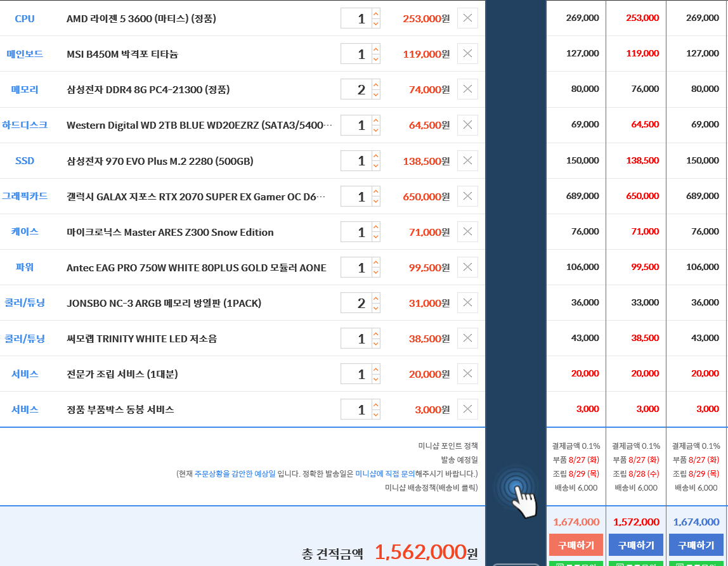Click the quantity field for the CPU row
This screenshot has height=566, width=728.
pyautogui.click(x=356, y=18)
